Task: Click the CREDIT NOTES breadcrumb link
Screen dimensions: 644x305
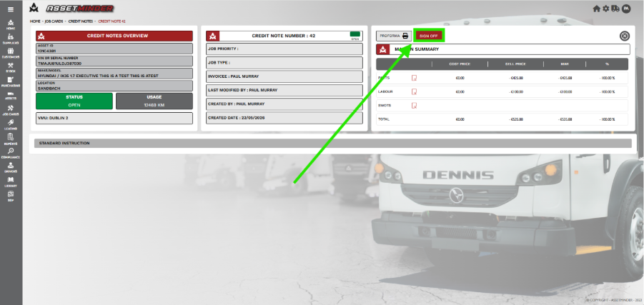Action: coord(81,21)
